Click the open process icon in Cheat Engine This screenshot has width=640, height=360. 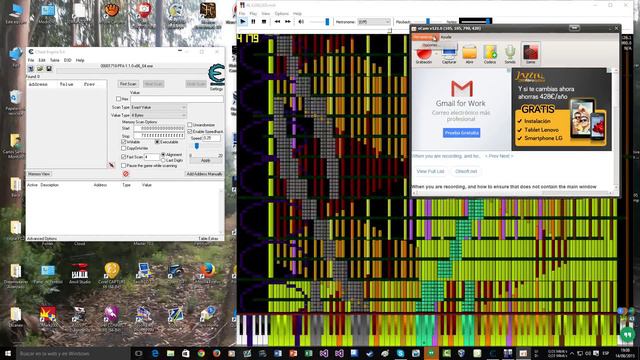(x=31, y=69)
